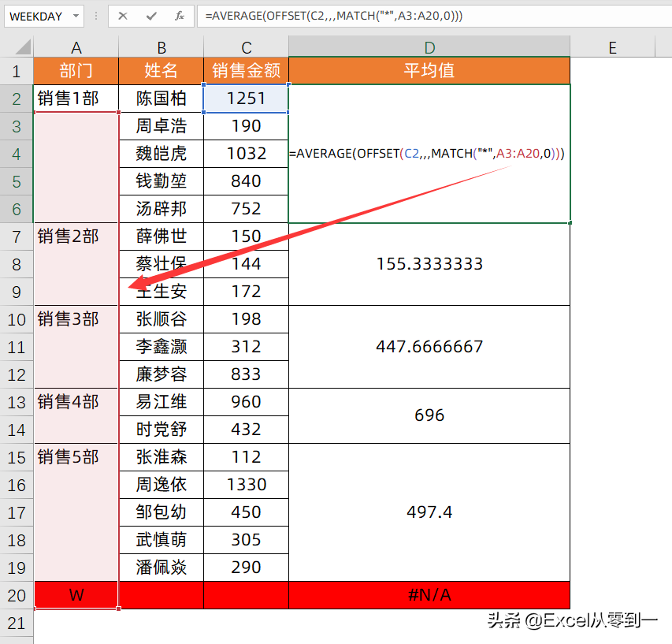The height and width of the screenshot is (644, 672).
Task: Open the Insert Function fx icon
Action: pyautogui.click(x=179, y=17)
